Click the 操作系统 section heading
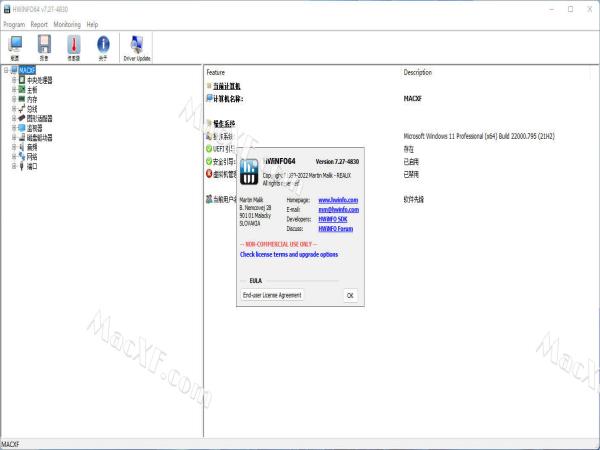 (x=224, y=124)
